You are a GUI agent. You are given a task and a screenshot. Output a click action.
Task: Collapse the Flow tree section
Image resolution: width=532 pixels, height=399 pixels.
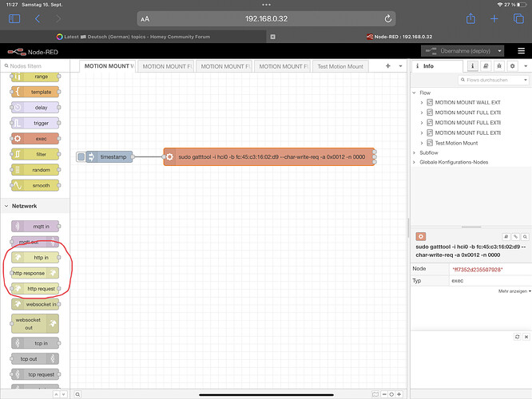(x=414, y=93)
